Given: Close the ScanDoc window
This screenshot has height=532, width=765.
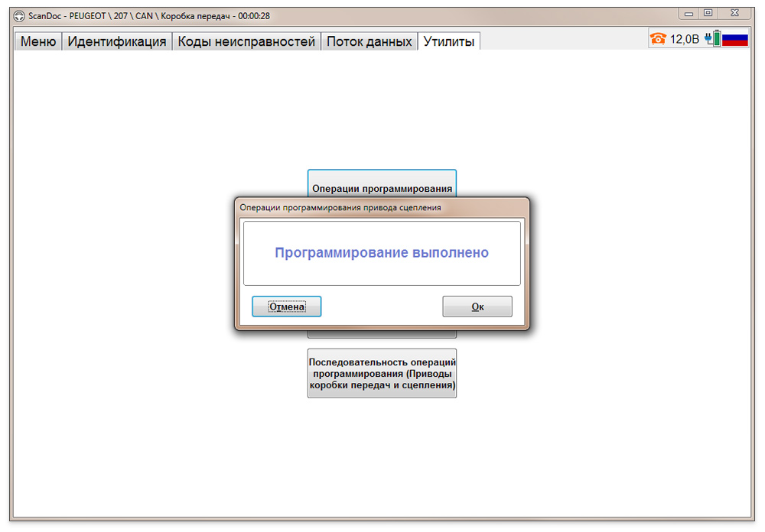Looking at the screenshot, I should click(x=734, y=13).
